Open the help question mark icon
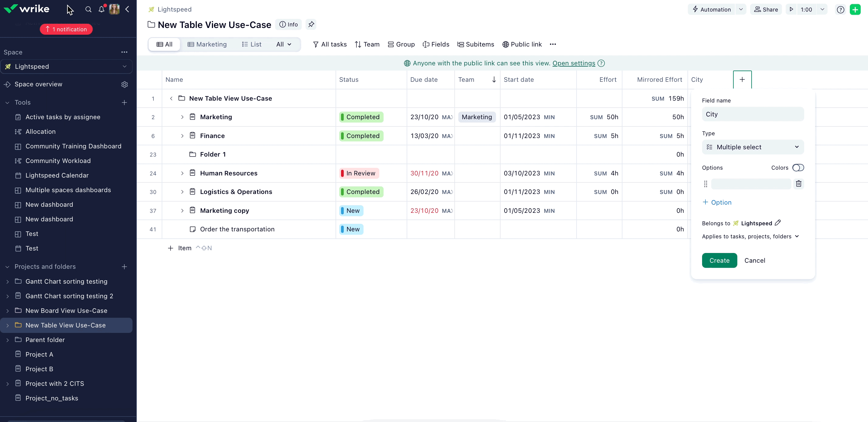This screenshot has width=868, height=422. tap(840, 9)
